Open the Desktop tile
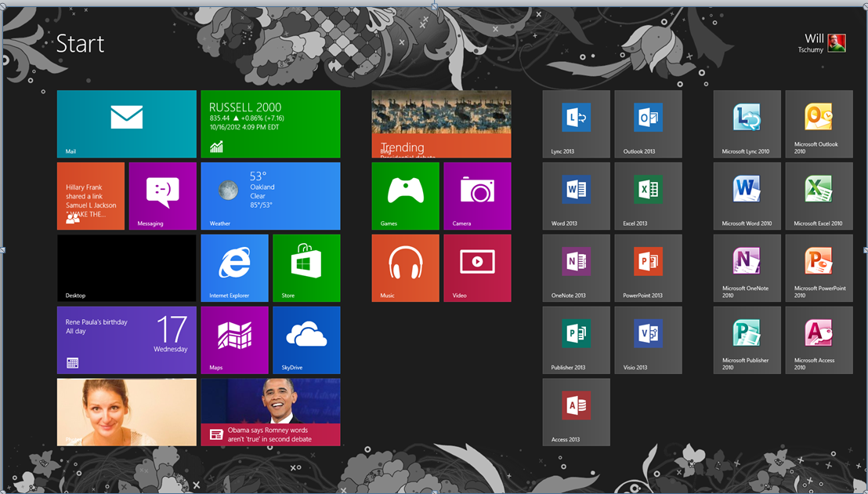This screenshot has width=868, height=494. click(126, 267)
